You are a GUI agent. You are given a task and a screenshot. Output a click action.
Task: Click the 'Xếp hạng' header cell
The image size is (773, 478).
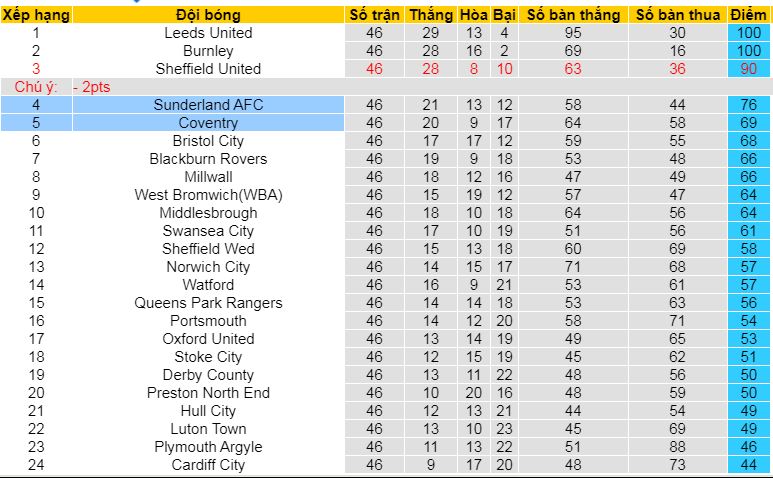(36, 15)
